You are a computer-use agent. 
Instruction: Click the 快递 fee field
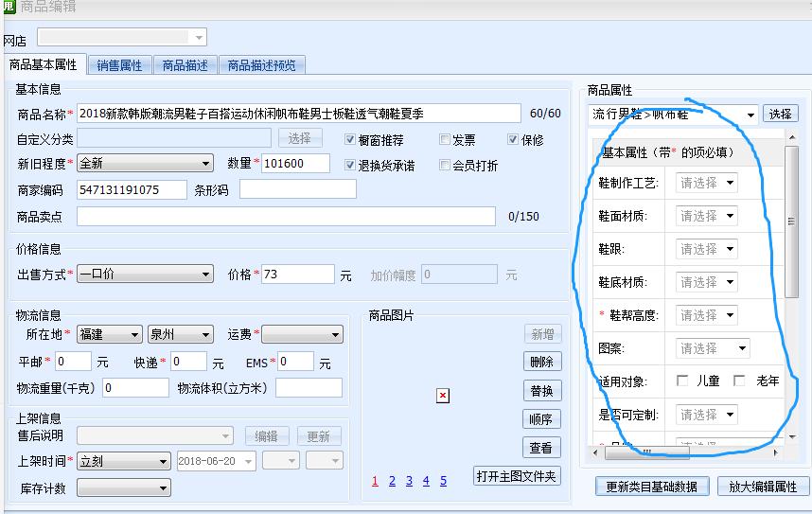(x=188, y=362)
